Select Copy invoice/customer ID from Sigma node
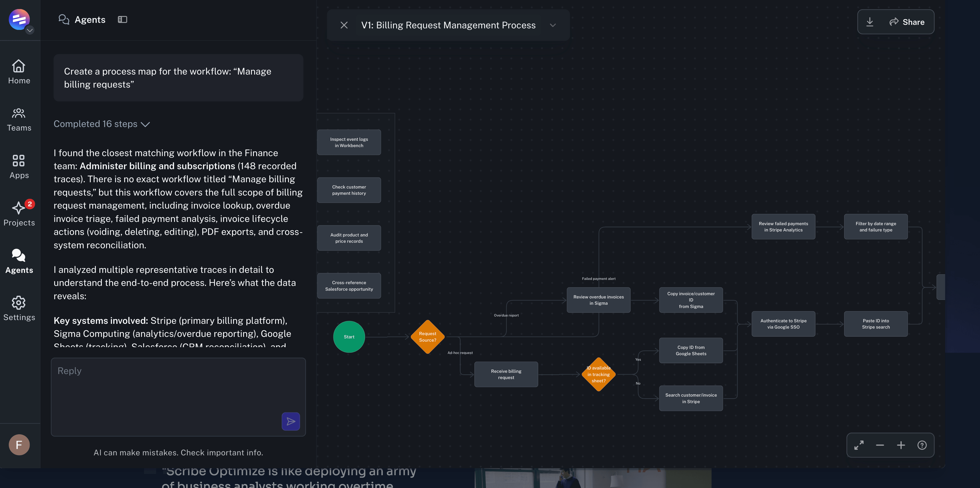This screenshot has width=980, height=488. pos(691,300)
